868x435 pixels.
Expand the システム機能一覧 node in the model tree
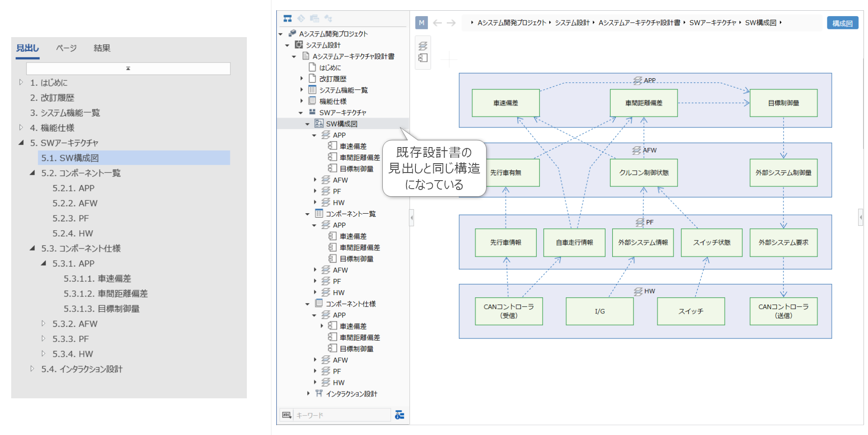(301, 90)
